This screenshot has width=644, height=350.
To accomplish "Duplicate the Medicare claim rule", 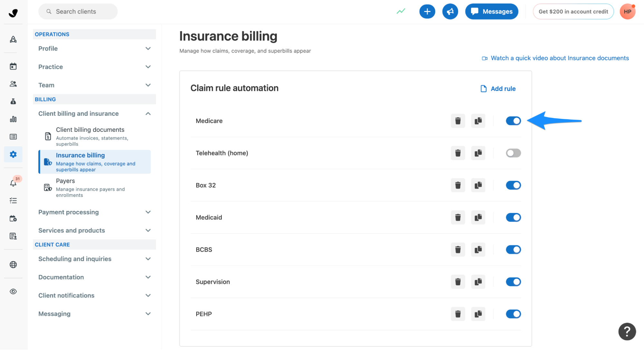I will pyautogui.click(x=478, y=121).
